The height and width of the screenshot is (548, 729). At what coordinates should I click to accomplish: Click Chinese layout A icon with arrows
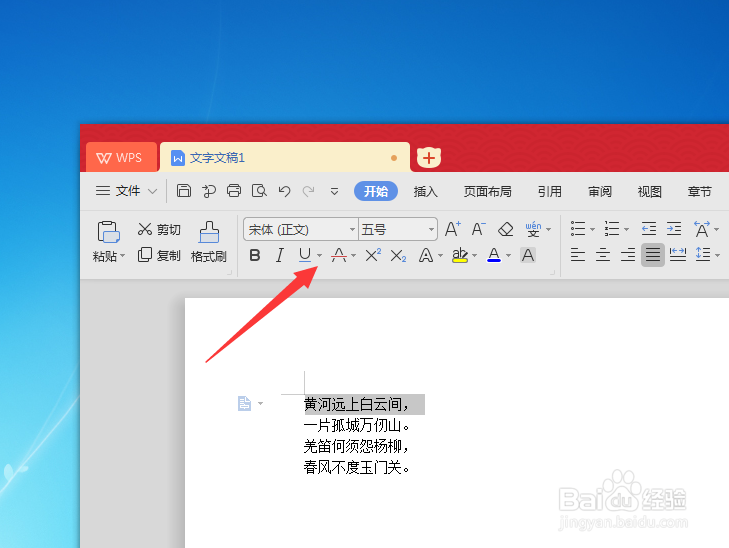(x=702, y=229)
